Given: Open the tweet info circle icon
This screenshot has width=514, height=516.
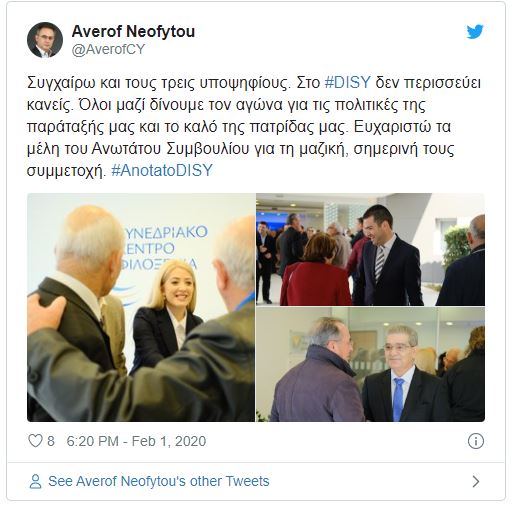Looking at the screenshot, I should tap(475, 441).
